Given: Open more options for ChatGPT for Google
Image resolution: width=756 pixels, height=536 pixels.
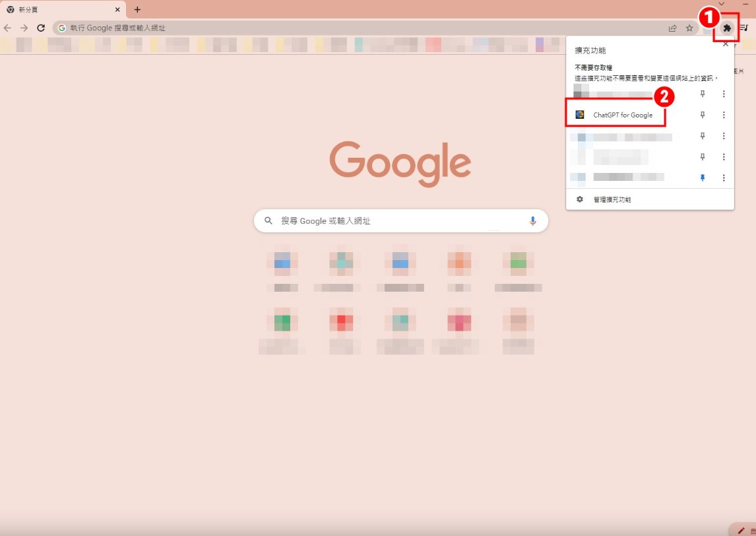Looking at the screenshot, I should click(x=724, y=115).
